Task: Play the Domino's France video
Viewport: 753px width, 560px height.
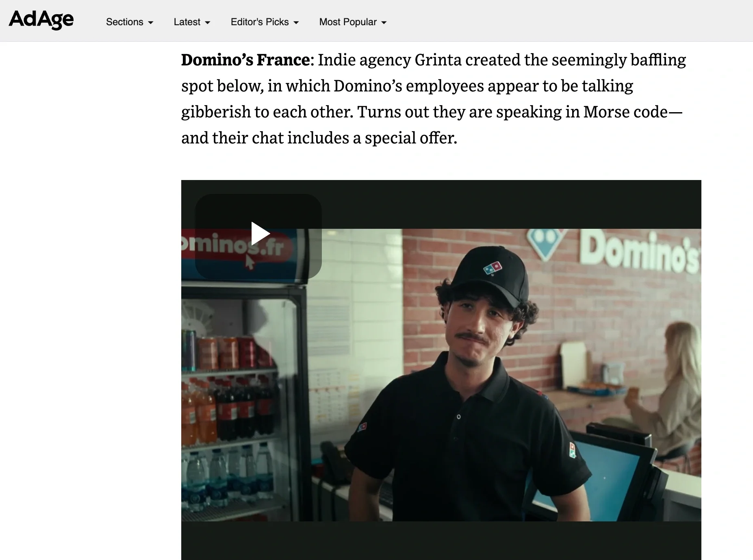Action: click(258, 236)
